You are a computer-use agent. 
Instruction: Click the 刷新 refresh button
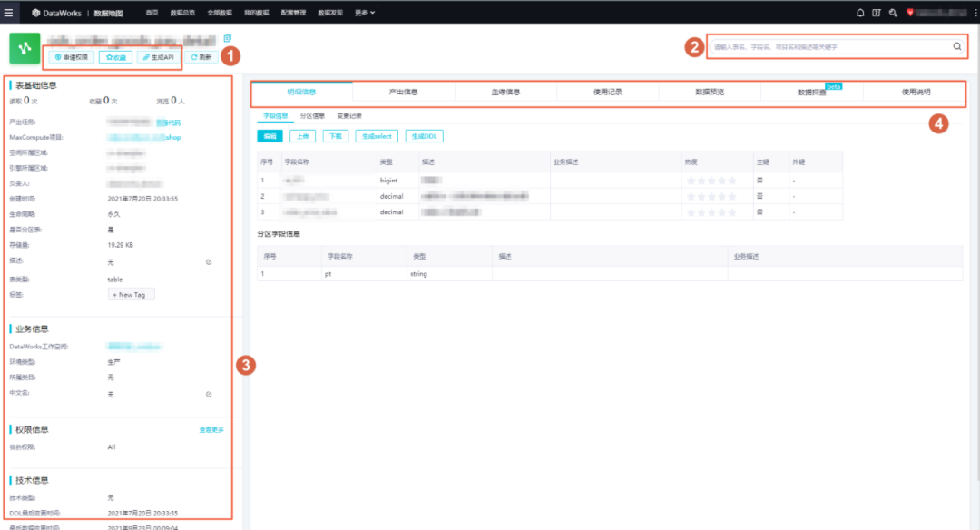(201, 57)
